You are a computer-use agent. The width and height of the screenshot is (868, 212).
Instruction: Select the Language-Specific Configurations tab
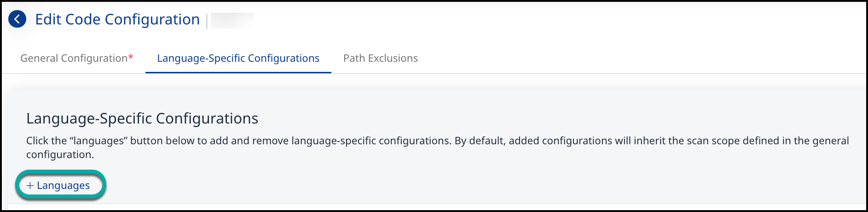click(238, 59)
